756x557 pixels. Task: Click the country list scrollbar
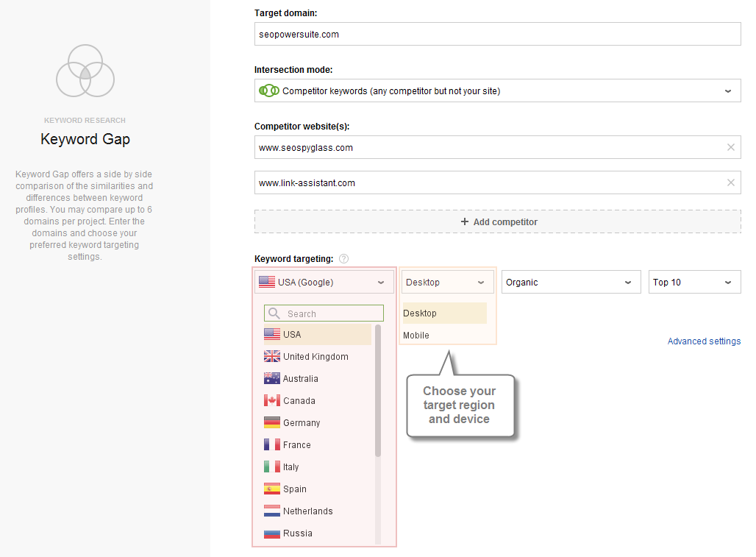tap(378, 391)
